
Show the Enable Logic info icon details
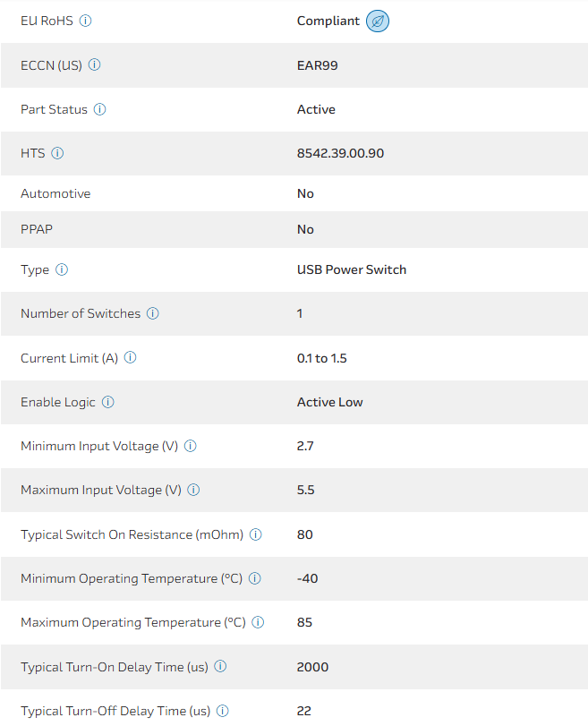tap(108, 402)
